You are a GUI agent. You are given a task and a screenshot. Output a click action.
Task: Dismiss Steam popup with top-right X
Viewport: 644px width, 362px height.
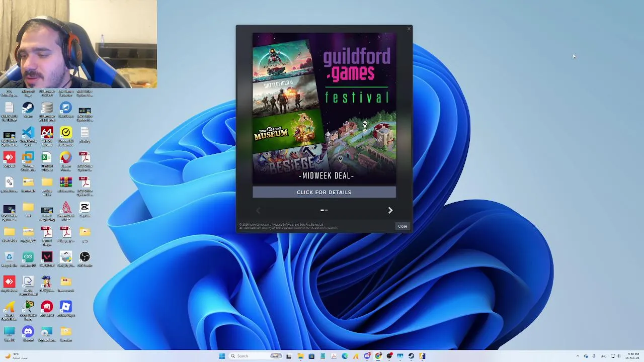(409, 29)
